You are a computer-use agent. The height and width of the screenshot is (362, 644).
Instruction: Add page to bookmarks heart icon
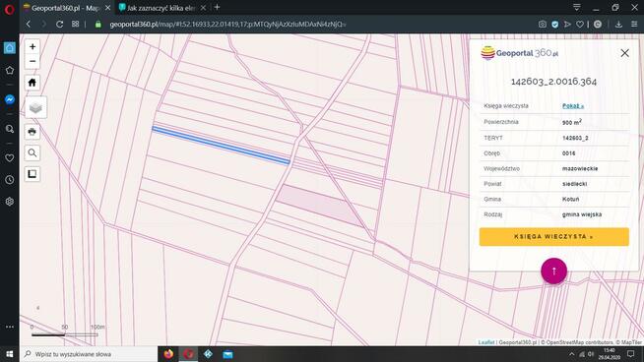580,25
